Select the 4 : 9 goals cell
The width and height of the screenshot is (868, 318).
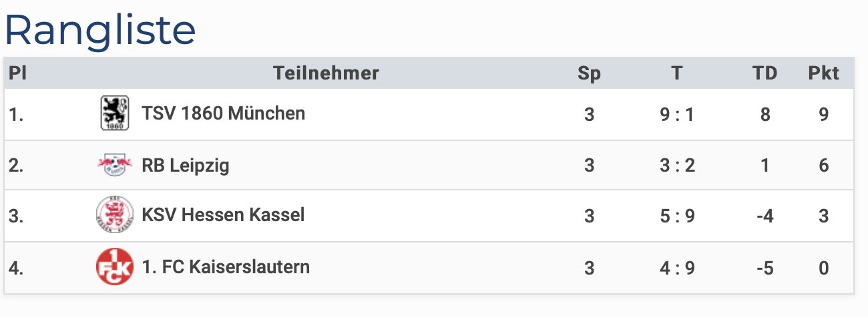click(677, 268)
